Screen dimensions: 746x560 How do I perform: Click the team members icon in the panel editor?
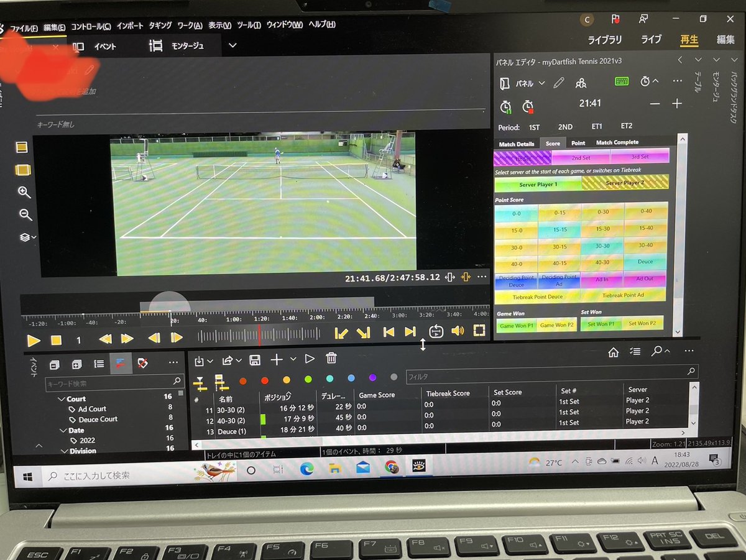coord(581,83)
